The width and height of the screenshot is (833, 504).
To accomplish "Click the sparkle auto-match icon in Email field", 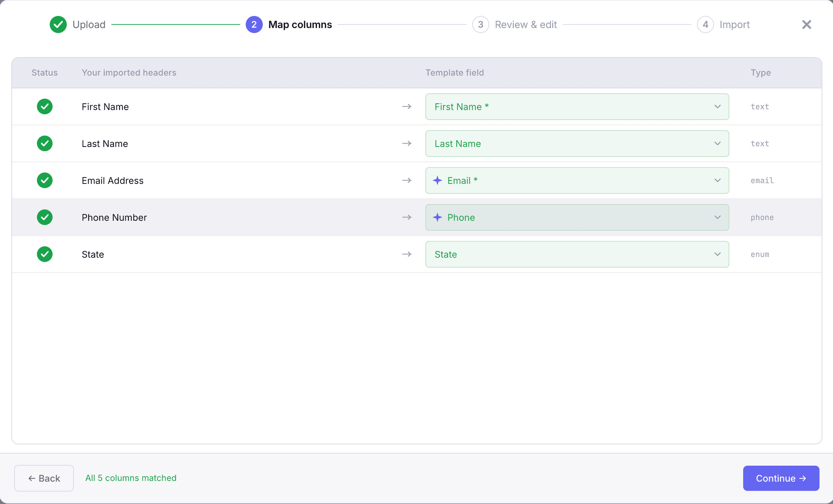I will click(437, 180).
